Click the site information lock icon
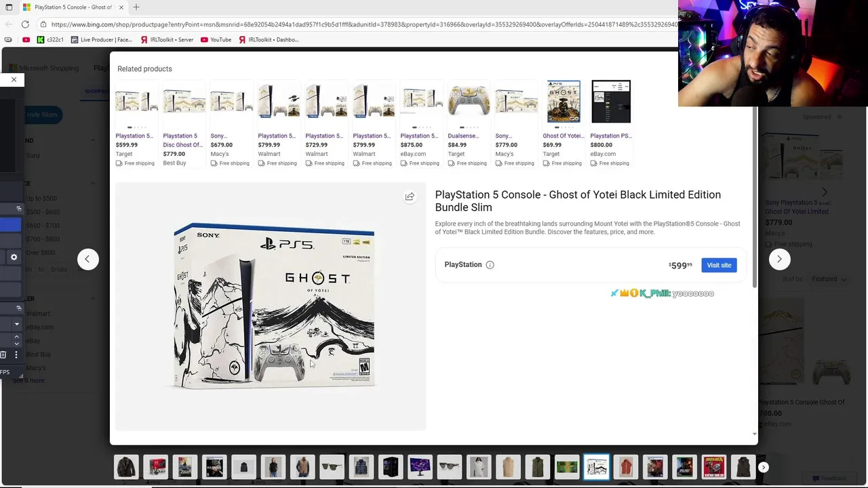Screen dimensions: 868x488 coord(43,24)
